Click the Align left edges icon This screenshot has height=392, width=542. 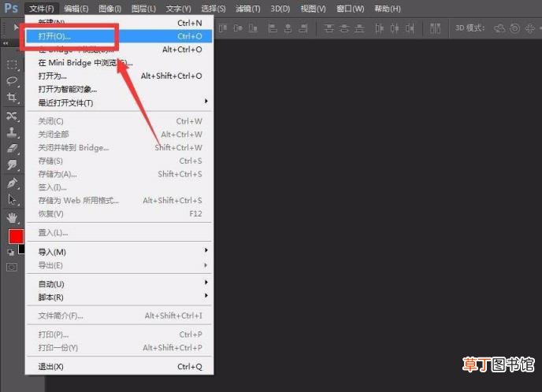tap(273, 28)
